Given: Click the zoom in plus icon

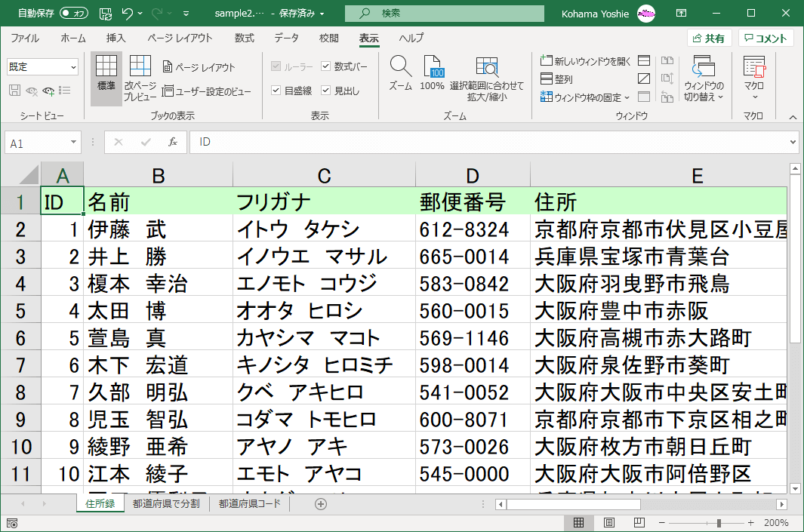Looking at the screenshot, I should coord(750,523).
